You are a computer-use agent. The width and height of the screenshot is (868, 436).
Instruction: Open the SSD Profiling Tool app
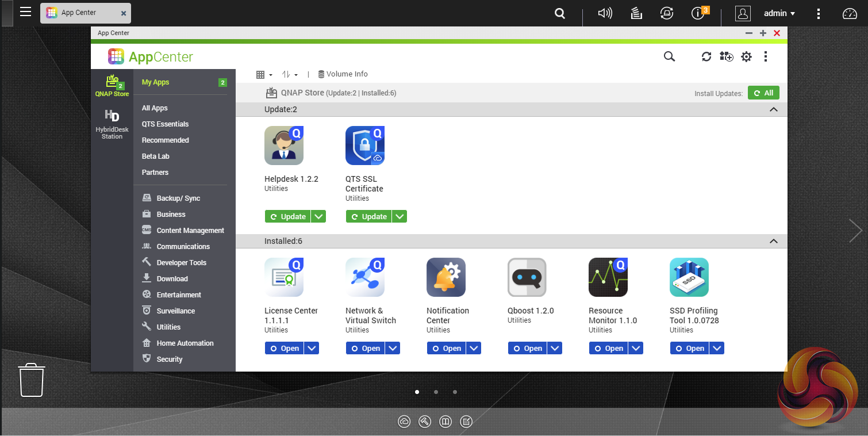(x=690, y=348)
